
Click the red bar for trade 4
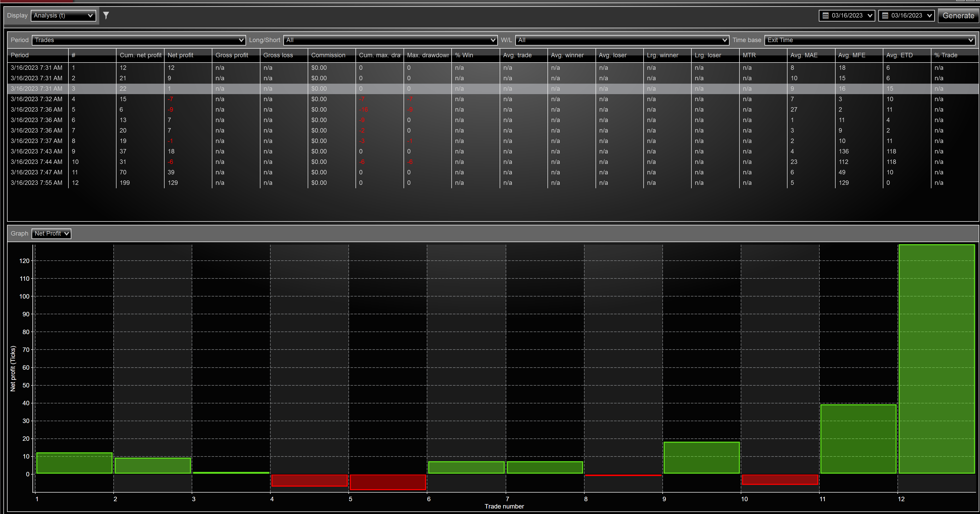click(x=310, y=481)
